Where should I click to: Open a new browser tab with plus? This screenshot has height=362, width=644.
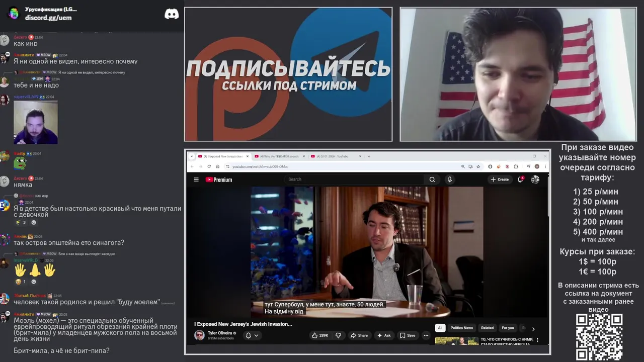point(369,156)
